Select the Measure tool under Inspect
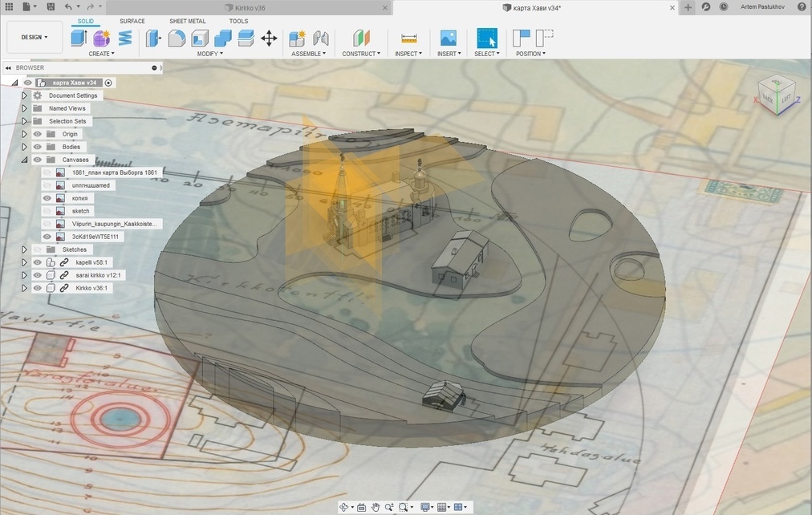The image size is (812, 515). (x=409, y=38)
